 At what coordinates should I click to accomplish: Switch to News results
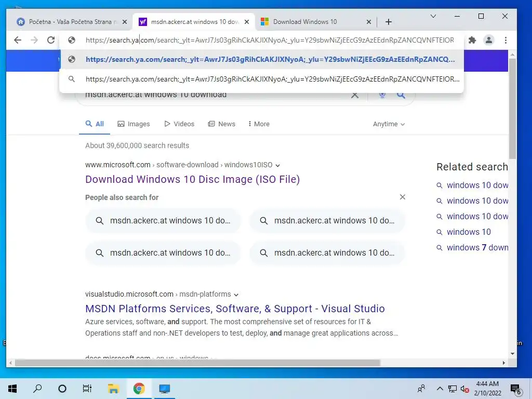pos(221,124)
